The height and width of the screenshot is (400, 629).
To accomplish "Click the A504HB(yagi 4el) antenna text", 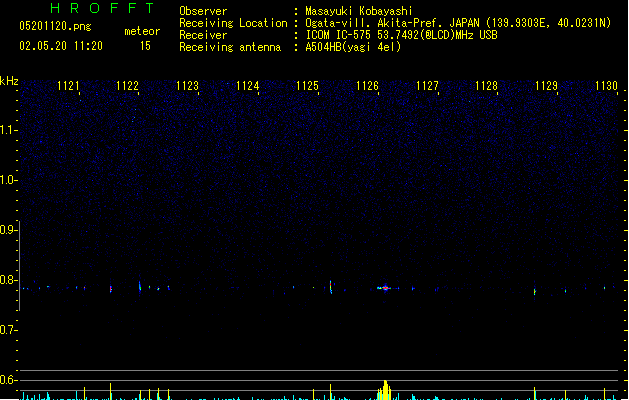I will 353,47.
